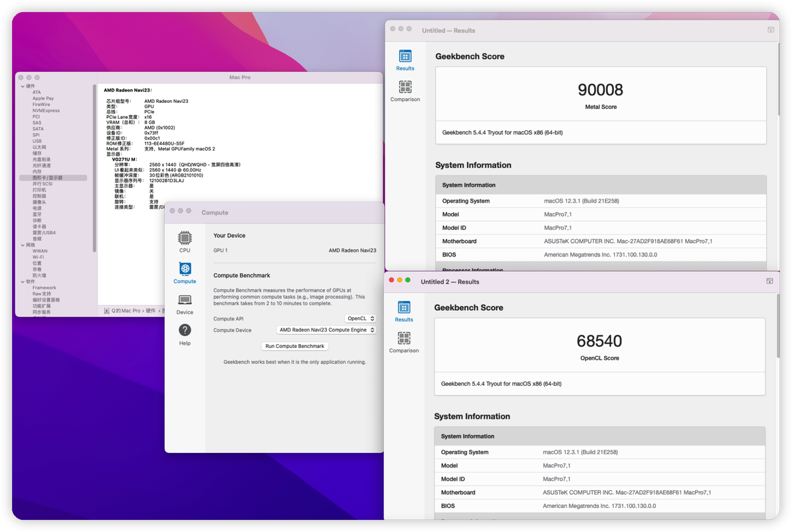Click the '113-6E4480U-S5F' ROM revision value
Viewport: 792px width, 532px height.
pos(164,143)
